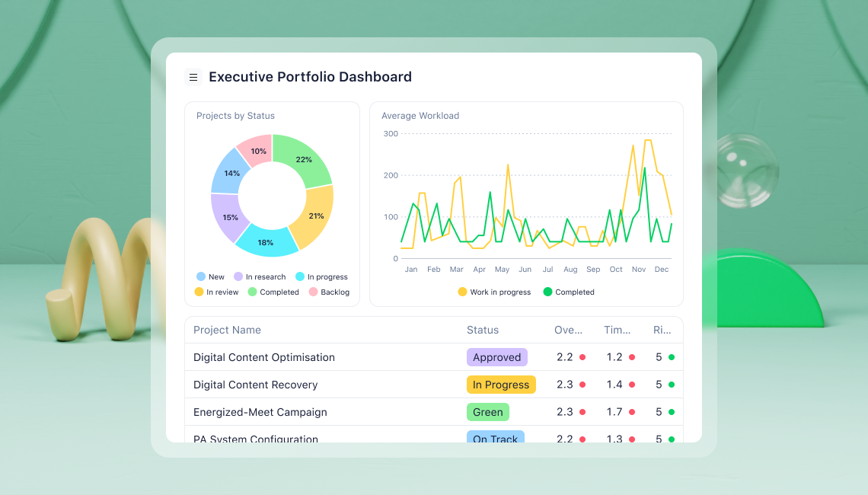Click the green risk indicator next to 5
Screen dimensions: 868x495
click(672, 356)
